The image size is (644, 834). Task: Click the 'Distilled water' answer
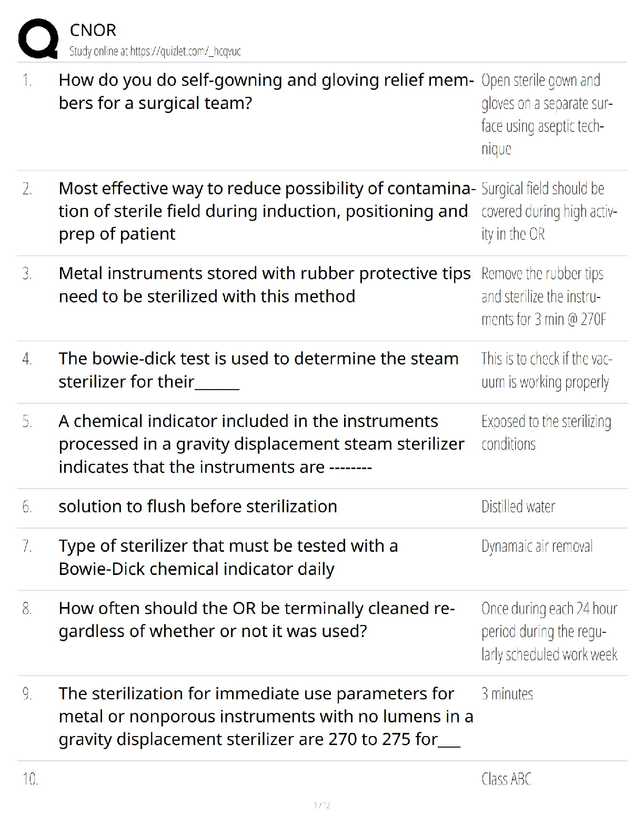coord(518,507)
